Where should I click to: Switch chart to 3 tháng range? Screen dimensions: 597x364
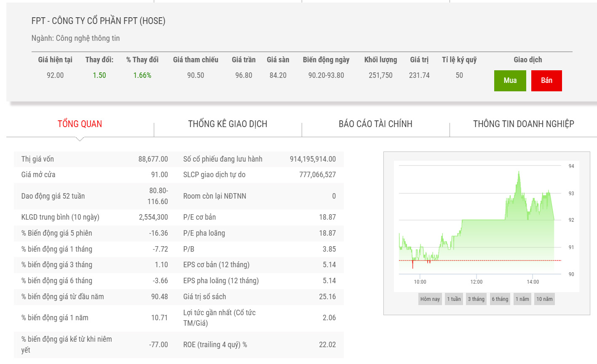(476, 299)
